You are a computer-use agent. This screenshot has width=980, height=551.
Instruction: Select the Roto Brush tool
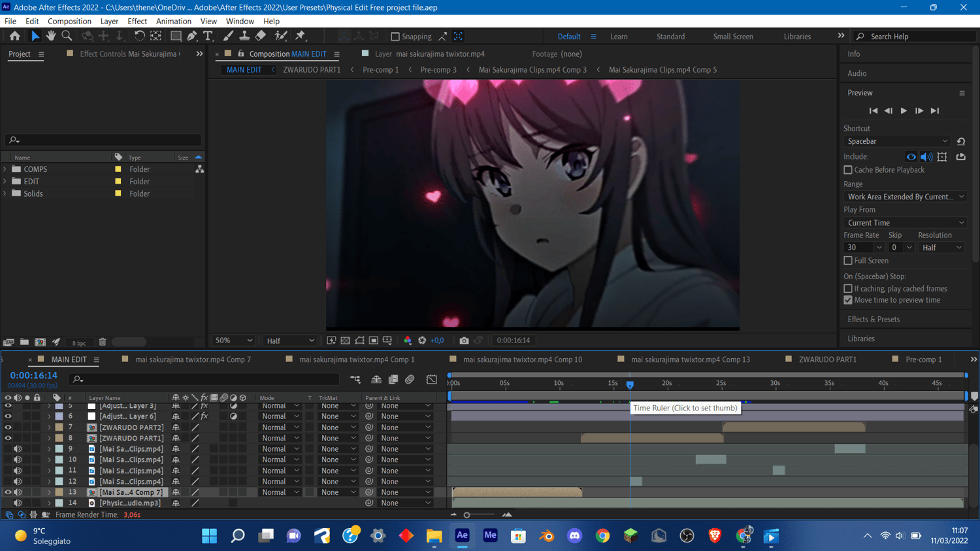tap(281, 36)
